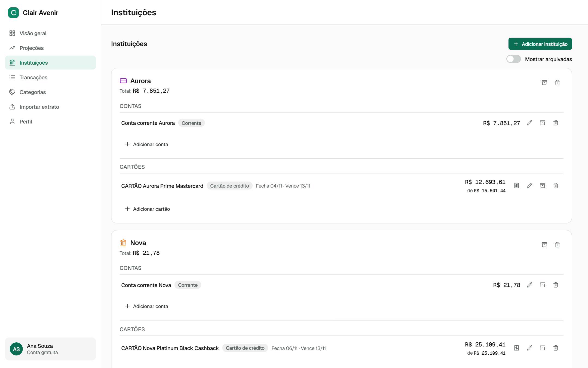The width and height of the screenshot is (588, 368).
Task: Open invoice icon for Nova Platinum Black Cashback
Action: [x=516, y=348]
